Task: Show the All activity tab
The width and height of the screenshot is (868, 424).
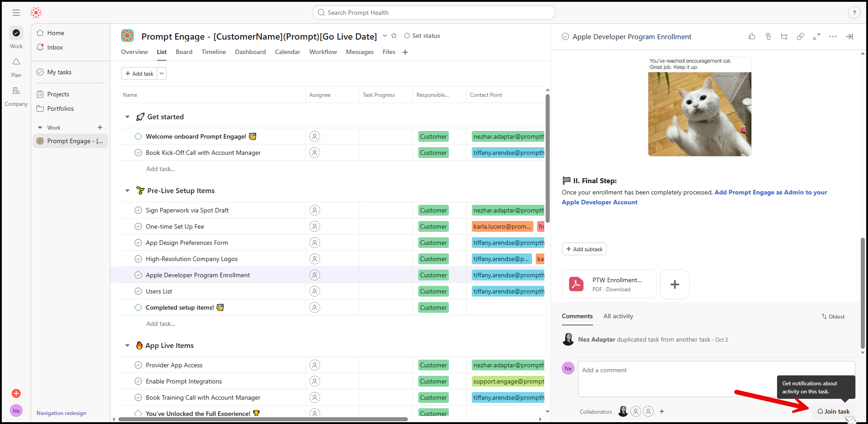Action: 618,316
